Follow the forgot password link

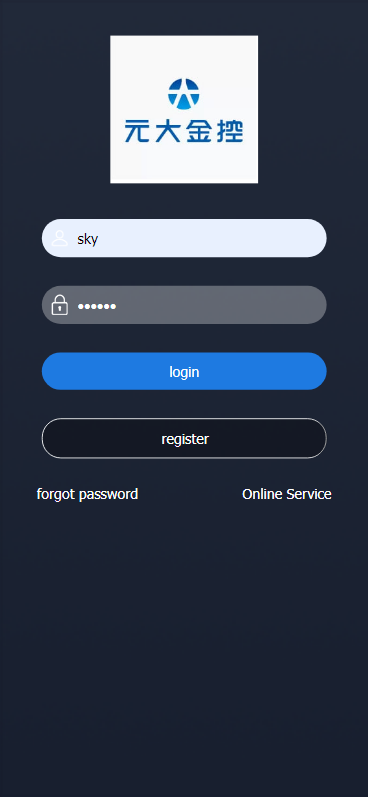pyautogui.click(x=87, y=494)
